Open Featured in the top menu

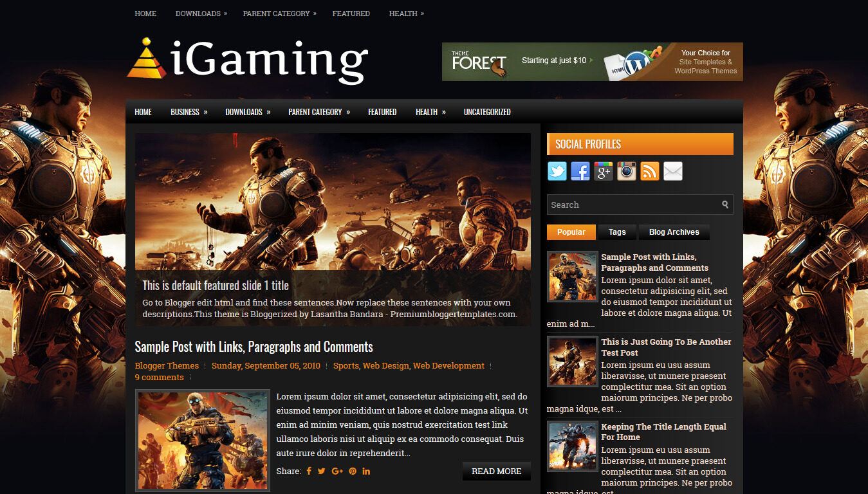[x=351, y=14]
